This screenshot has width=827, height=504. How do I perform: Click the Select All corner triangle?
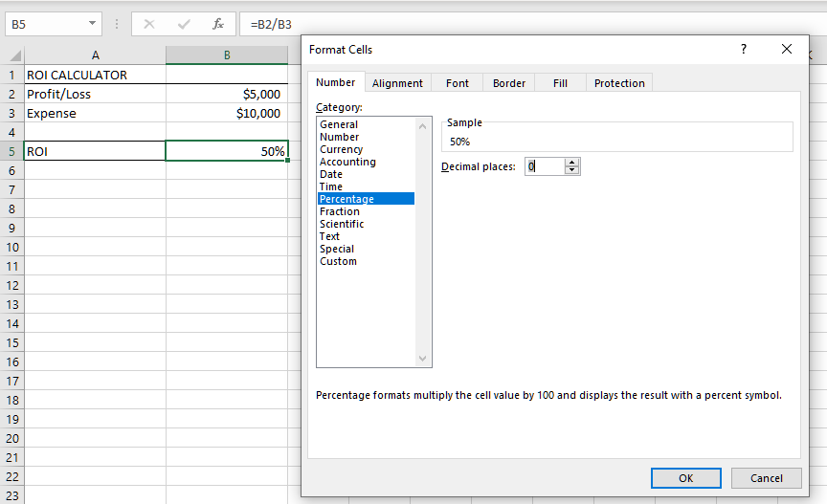click(16, 55)
